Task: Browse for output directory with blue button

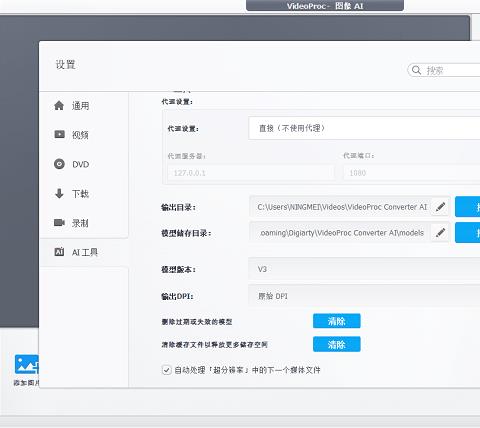Action: [x=467, y=207]
